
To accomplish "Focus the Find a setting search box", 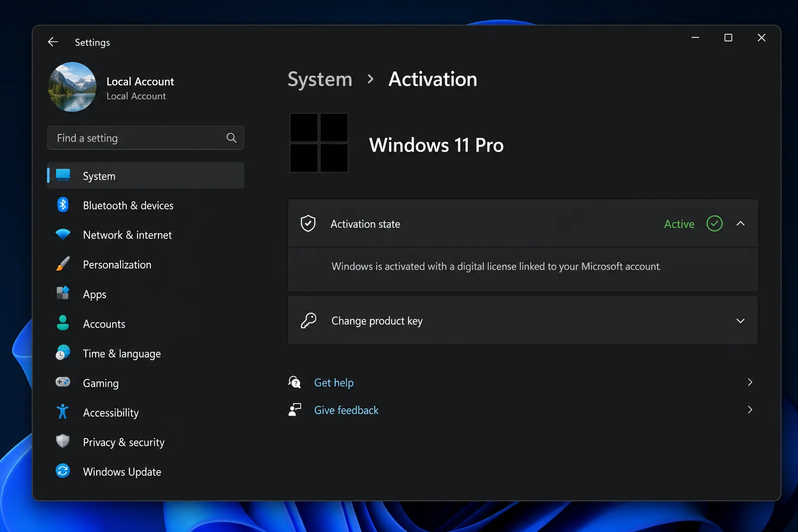I will tap(145, 138).
